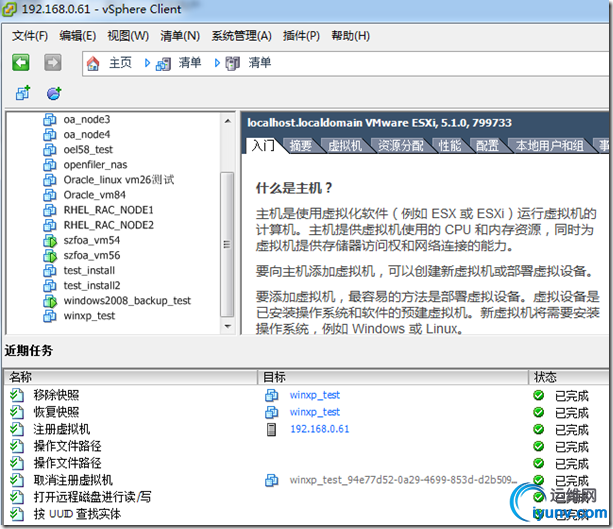Select 打开远程磁盘进行读/写 task row
The width and height of the screenshot is (613, 529).
pos(92,497)
